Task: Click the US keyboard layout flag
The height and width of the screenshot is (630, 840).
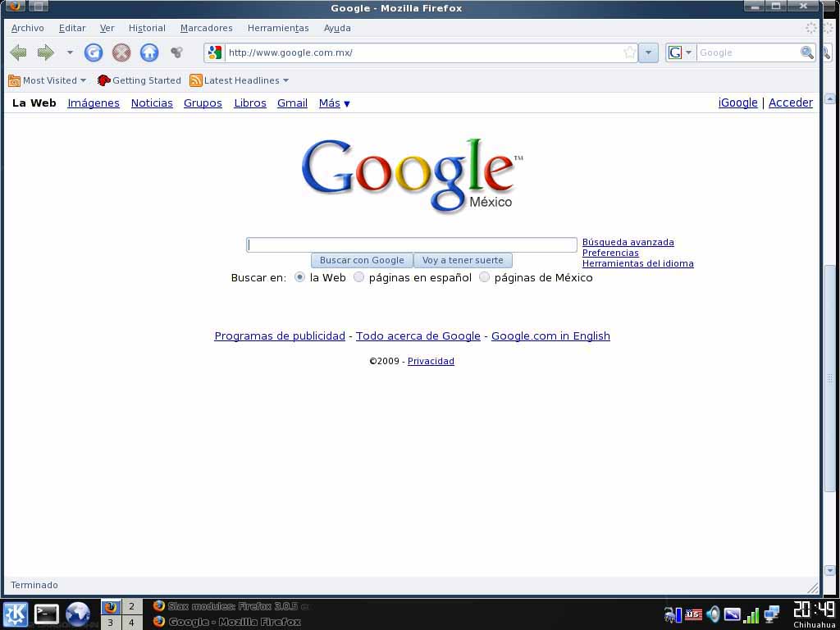Action: [x=694, y=614]
